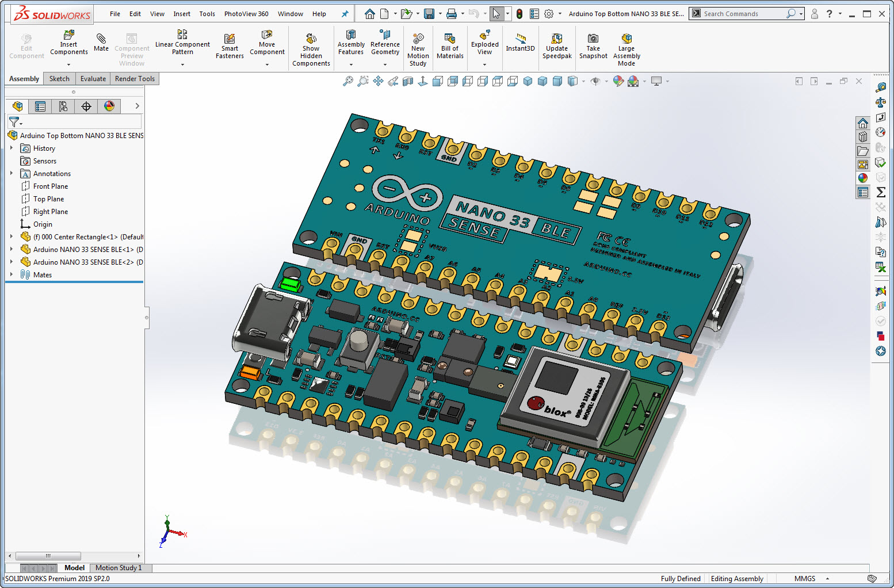Open the Apply Scene icon
The height and width of the screenshot is (588, 894).
[x=633, y=81]
